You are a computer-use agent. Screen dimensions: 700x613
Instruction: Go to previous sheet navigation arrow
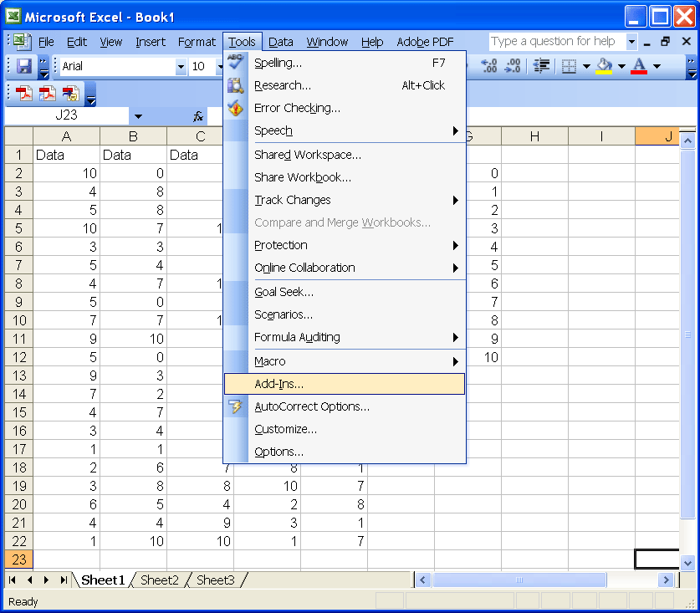tap(29, 580)
